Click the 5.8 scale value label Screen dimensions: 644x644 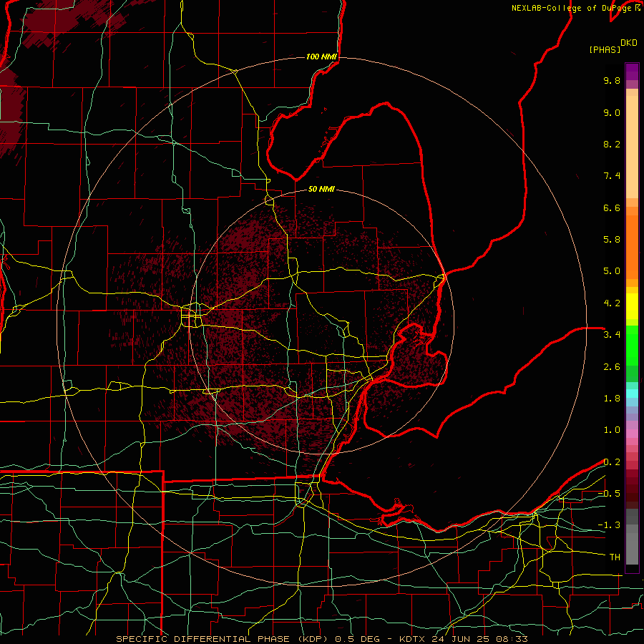[x=612, y=240]
